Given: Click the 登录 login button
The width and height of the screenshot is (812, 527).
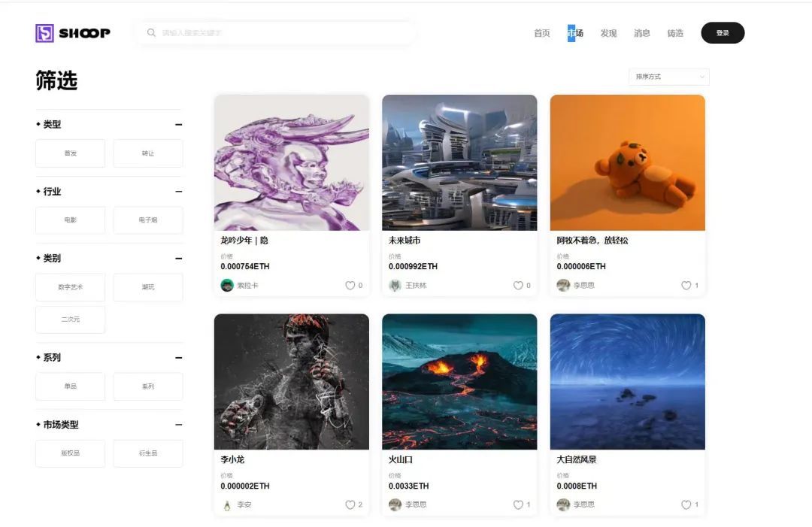Looking at the screenshot, I should tap(723, 32).
